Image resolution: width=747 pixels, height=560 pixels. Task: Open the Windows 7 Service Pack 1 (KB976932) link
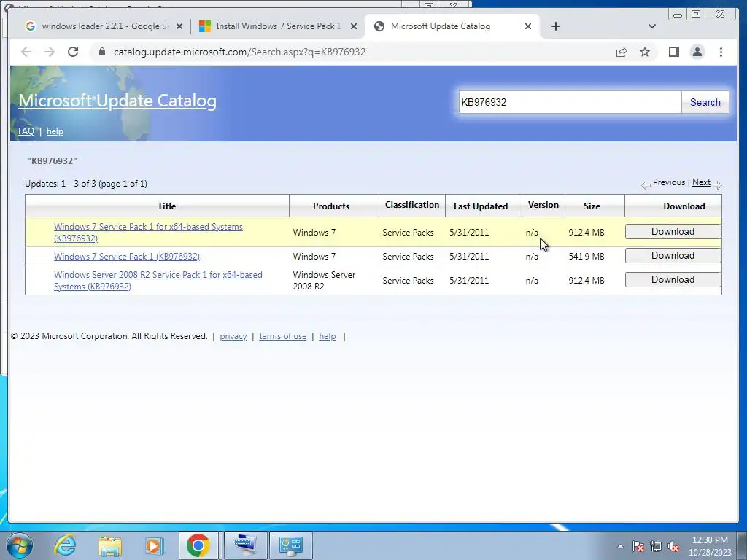[127, 257]
